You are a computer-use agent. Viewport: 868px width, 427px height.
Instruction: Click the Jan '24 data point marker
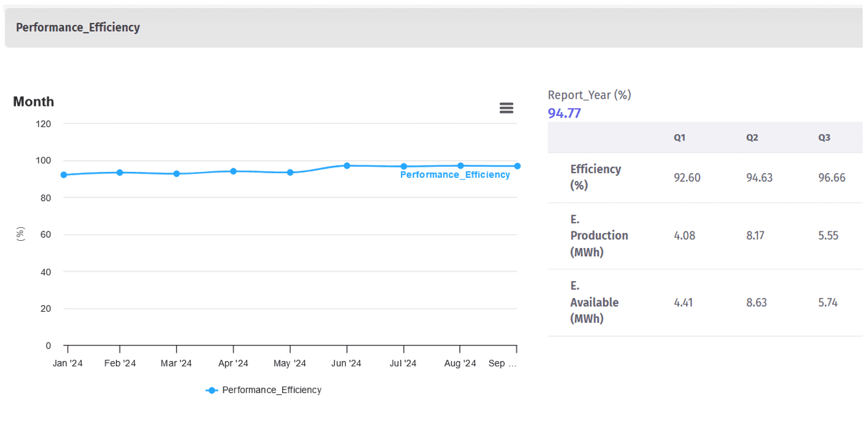click(64, 175)
